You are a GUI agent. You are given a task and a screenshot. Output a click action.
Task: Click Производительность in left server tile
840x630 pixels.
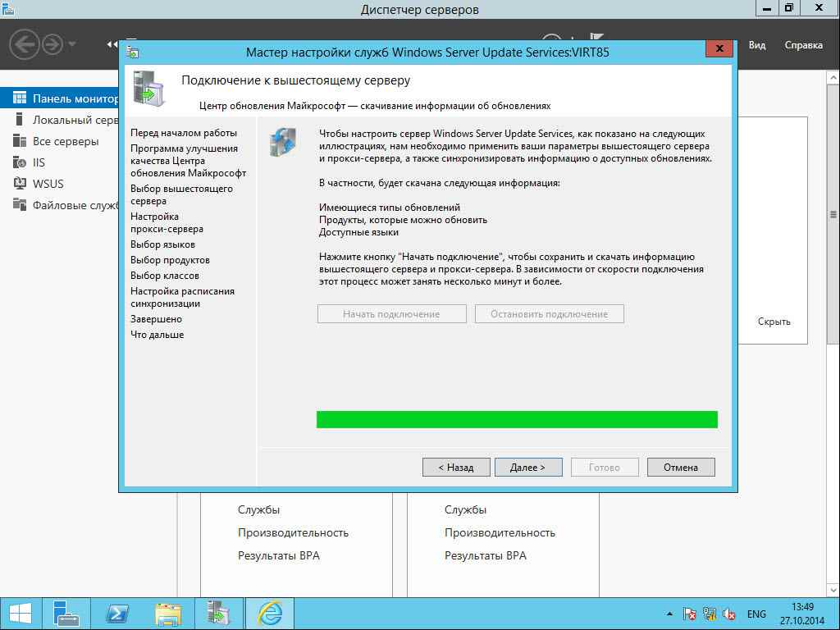point(293,532)
